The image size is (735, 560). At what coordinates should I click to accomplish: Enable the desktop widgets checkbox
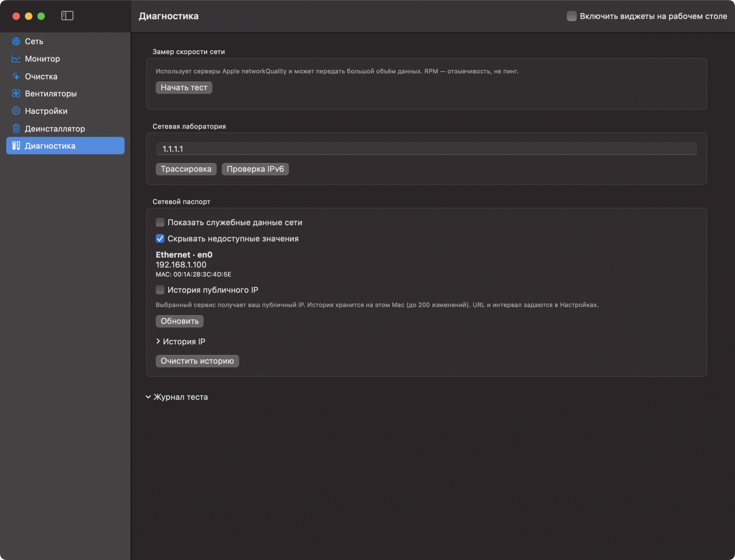tap(572, 16)
